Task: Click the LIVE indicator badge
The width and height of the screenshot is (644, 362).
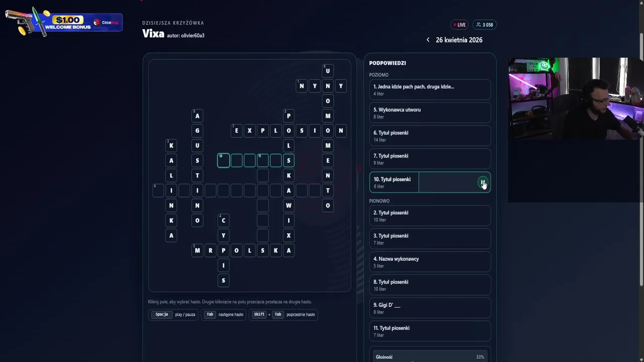Action: click(460, 25)
